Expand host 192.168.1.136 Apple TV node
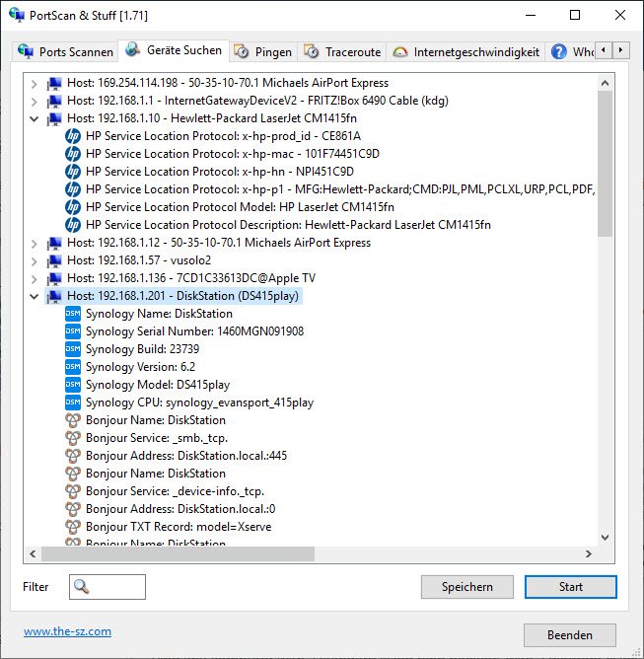 (x=35, y=278)
